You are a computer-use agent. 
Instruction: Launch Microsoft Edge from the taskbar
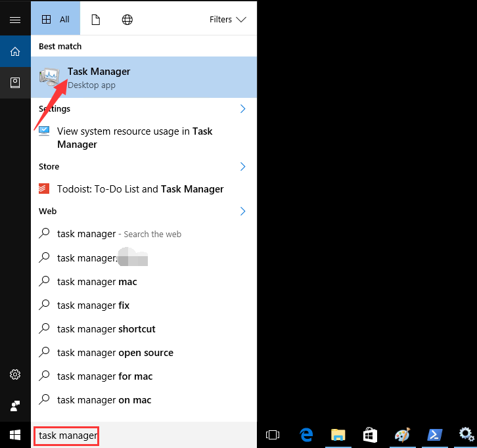306,435
